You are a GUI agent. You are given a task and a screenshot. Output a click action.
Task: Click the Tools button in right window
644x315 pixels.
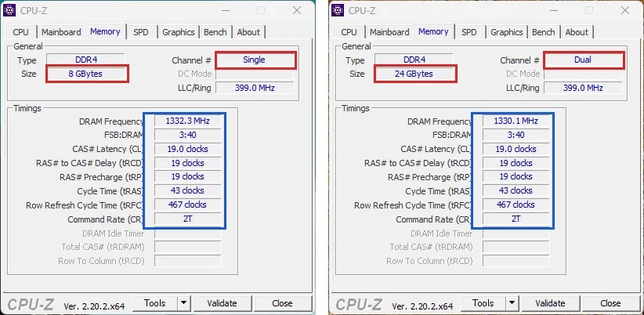[483, 303]
